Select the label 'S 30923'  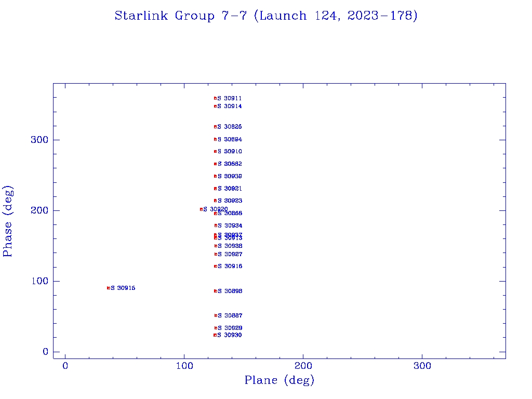[x=230, y=201]
